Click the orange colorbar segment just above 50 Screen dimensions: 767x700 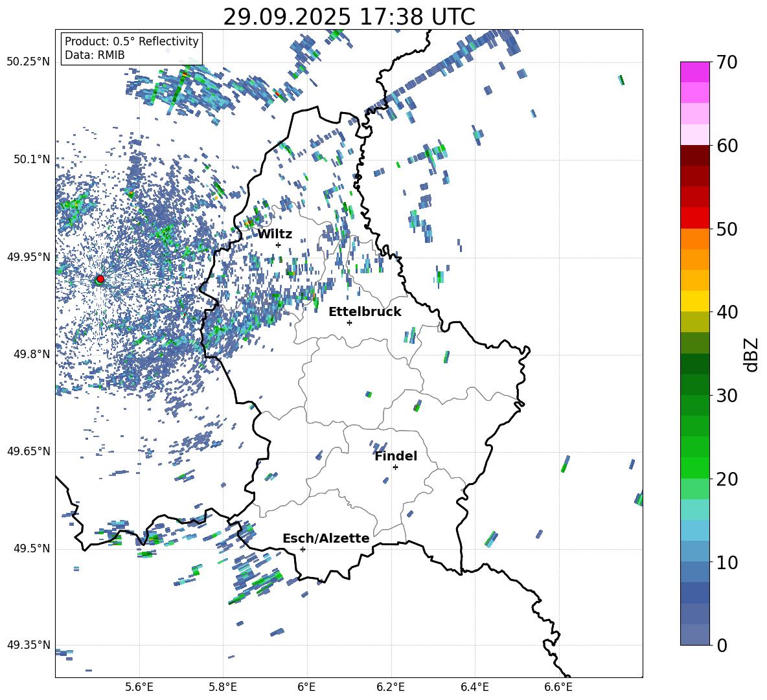click(694, 238)
